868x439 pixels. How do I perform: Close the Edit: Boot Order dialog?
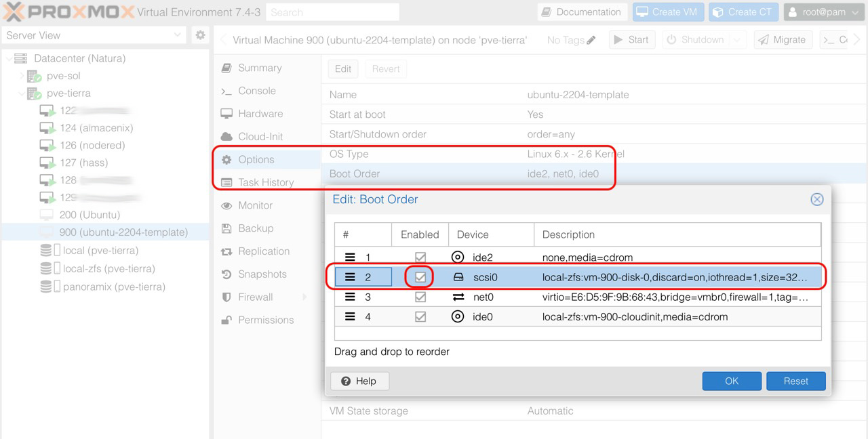[817, 199]
